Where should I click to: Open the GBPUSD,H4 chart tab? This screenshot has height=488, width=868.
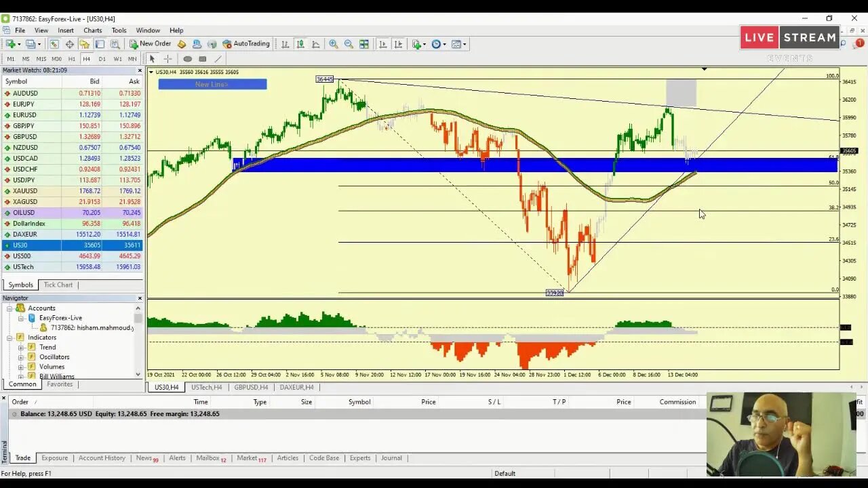[x=251, y=388]
